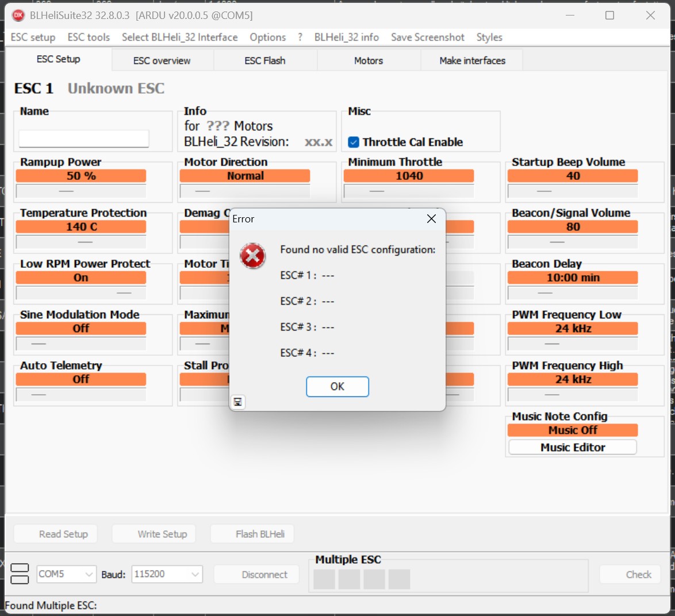Viewport: 675px width, 616px height.
Task: Toggle the Throttle Cal Enable checkbox
Action: pyautogui.click(x=354, y=142)
